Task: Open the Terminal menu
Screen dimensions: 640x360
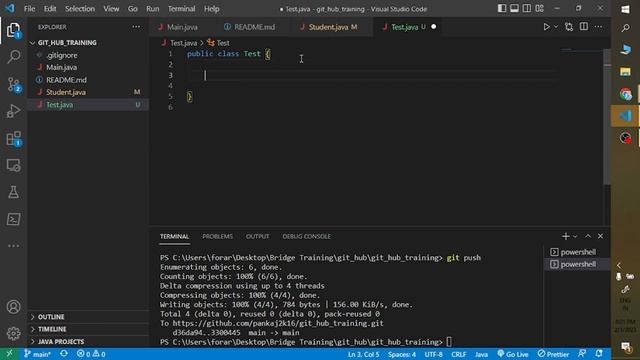Action: click(x=181, y=9)
